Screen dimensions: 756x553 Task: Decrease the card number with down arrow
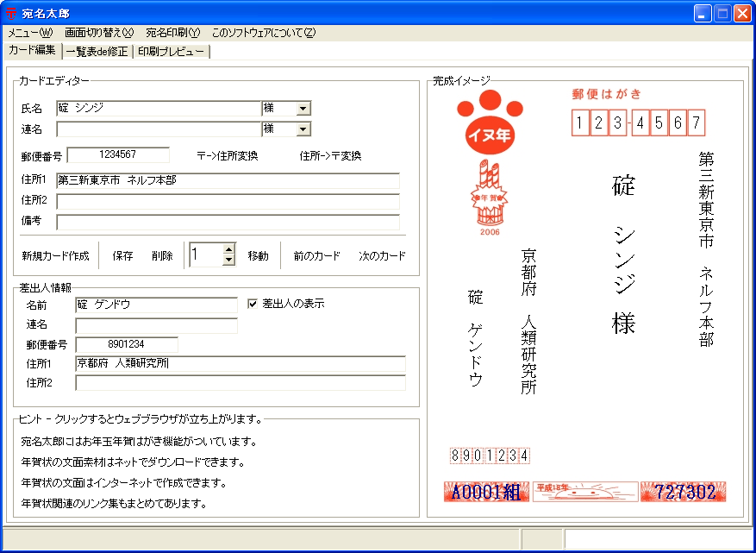point(229,260)
